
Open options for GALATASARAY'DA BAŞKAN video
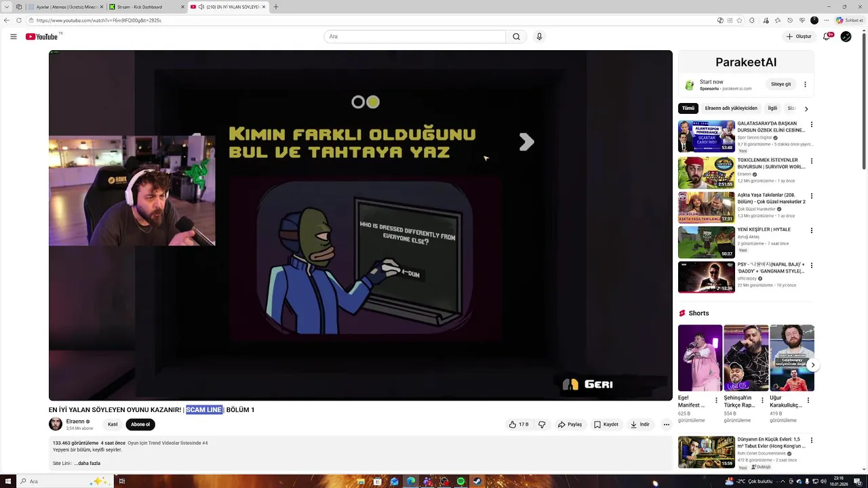pyautogui.click(x=811, y=125)
